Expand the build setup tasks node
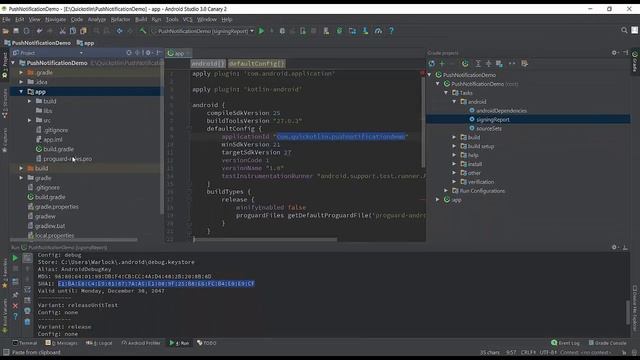The image size is (640, 360). [454, 146]
